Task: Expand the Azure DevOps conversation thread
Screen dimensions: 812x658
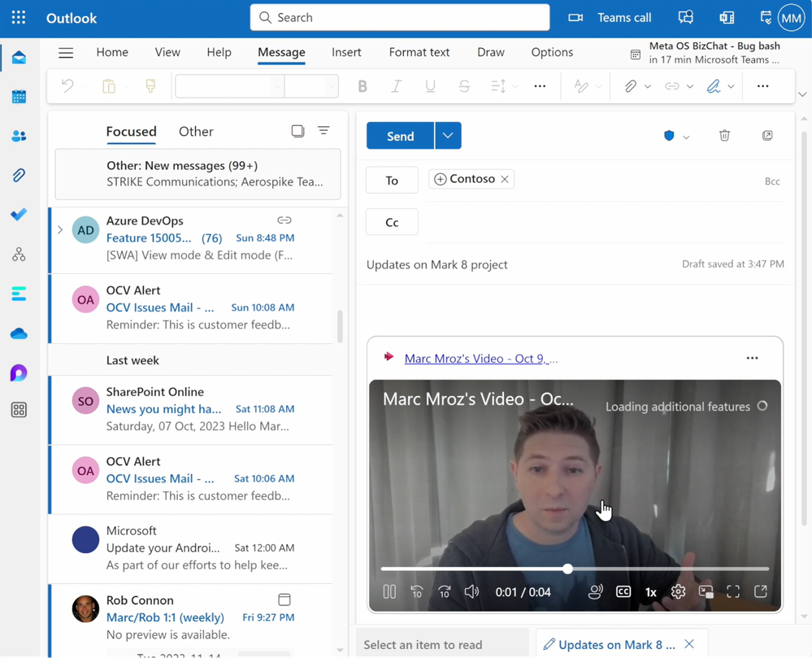Action: pos(60,229)
